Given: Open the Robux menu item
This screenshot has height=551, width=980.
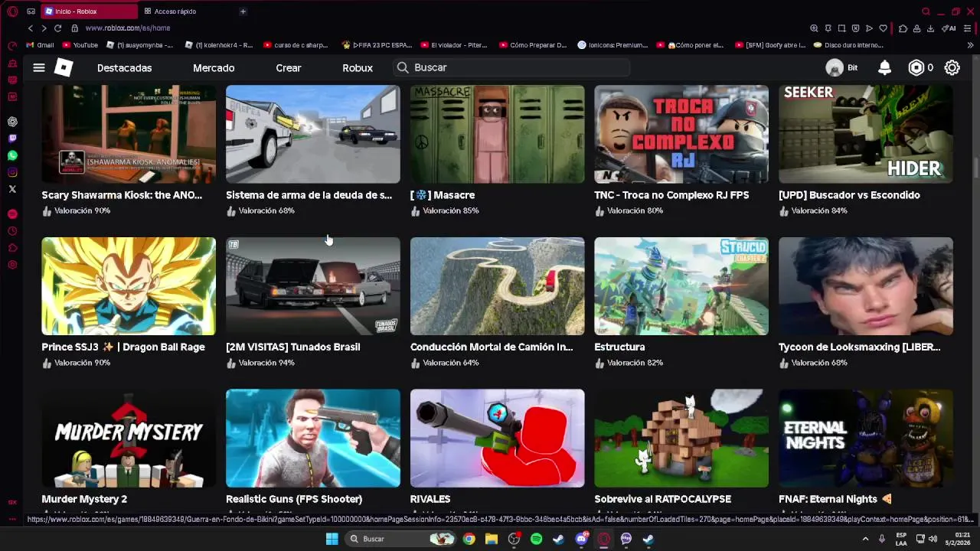Looking at the screenshot, I should (358, 67).
